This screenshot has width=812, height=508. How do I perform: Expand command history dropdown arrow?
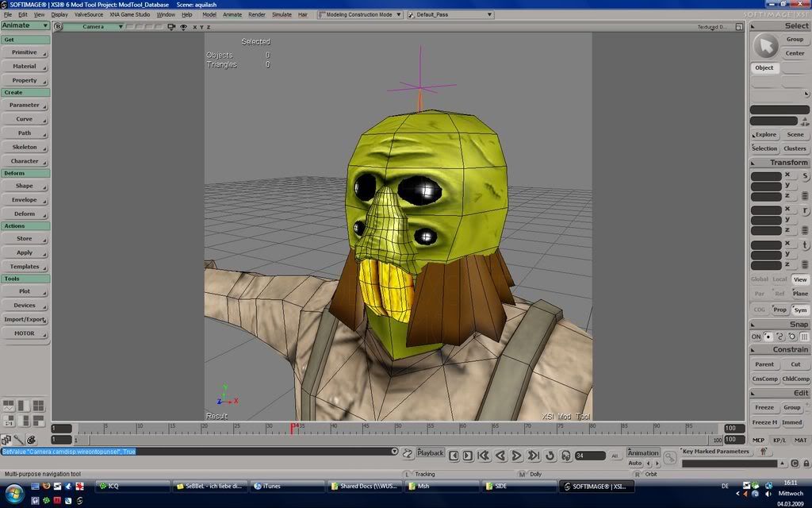(395, 452)
